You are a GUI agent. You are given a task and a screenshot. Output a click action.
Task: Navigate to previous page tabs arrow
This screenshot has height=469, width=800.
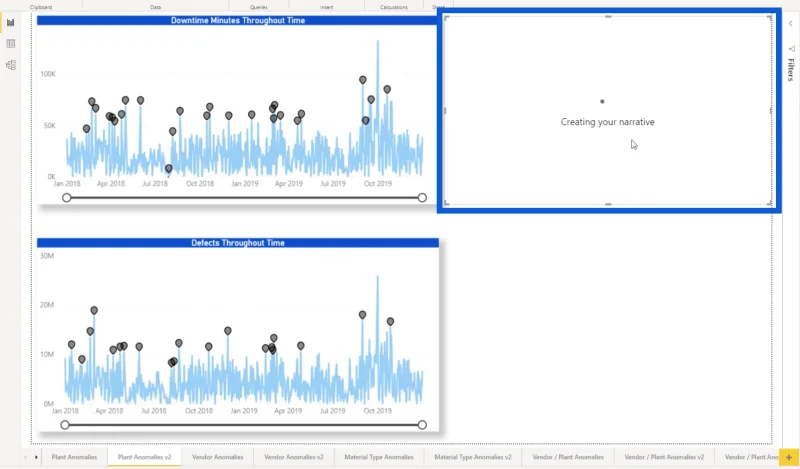[x=26, y=457]
